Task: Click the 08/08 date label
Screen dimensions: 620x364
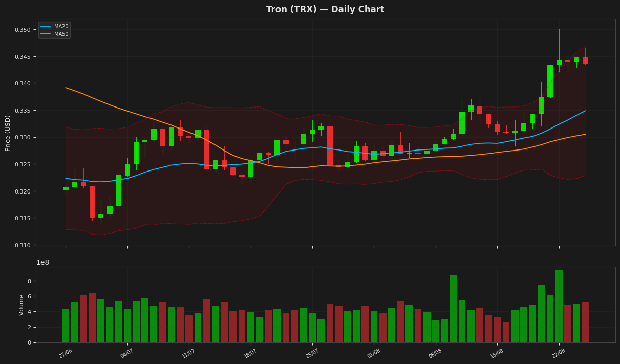Action: [435, 354]
